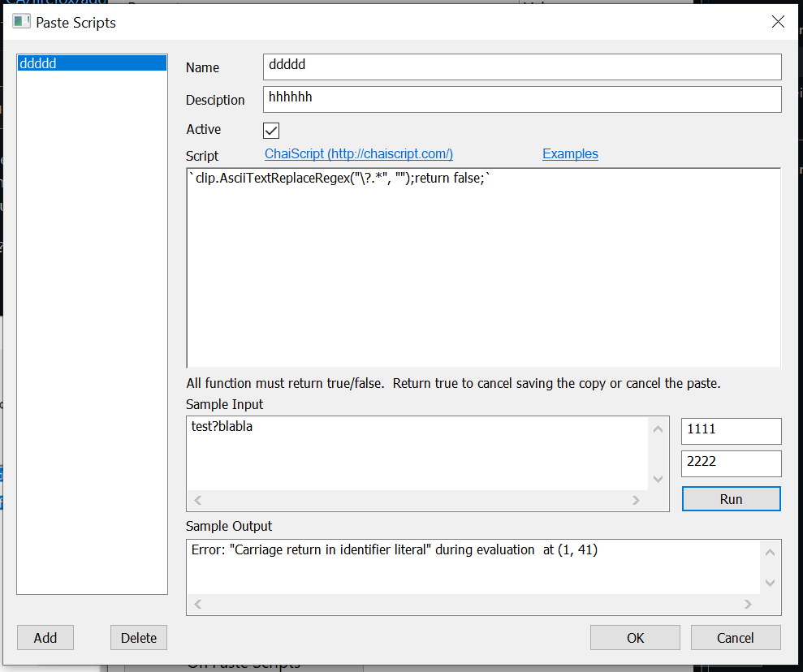Focus the Desciption input field

pyautogui.click(x=522, y=99)
